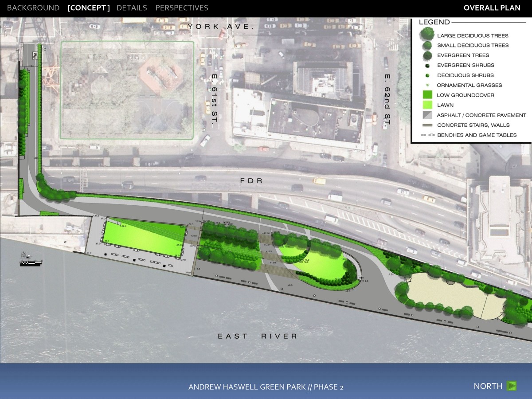Select the [CONCEPT] navigation tab

(89, 8)
